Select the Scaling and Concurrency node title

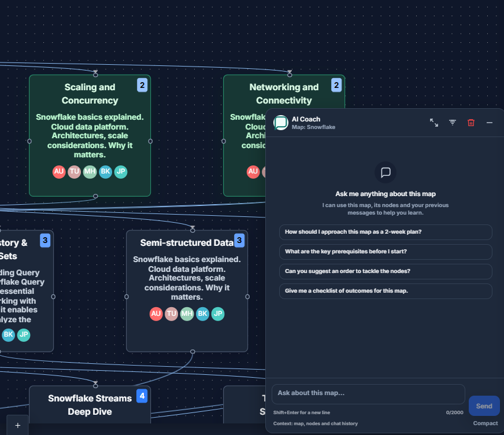[90, 94]
